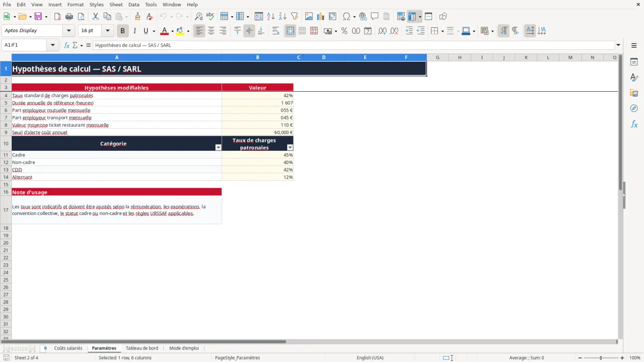
Task: Apply yellow highlighting color swatch
Action: coord(180,31)
